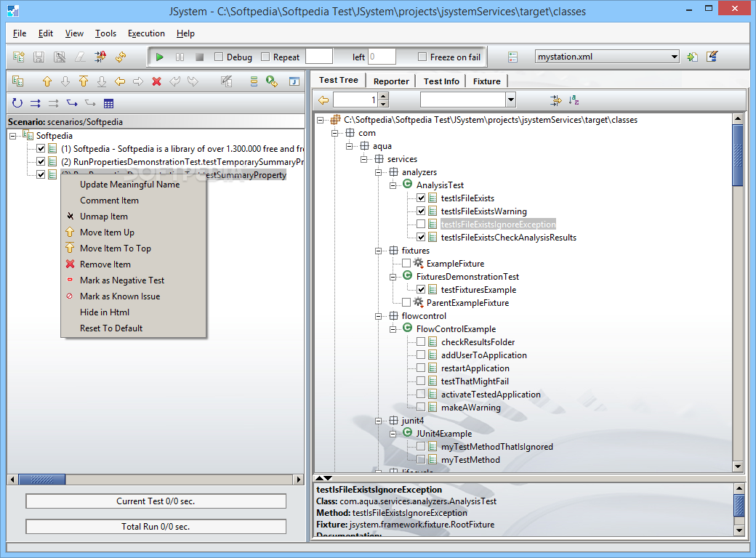Click the Test Tree vertical scrollbar down arrow

(x=738, y=466)
